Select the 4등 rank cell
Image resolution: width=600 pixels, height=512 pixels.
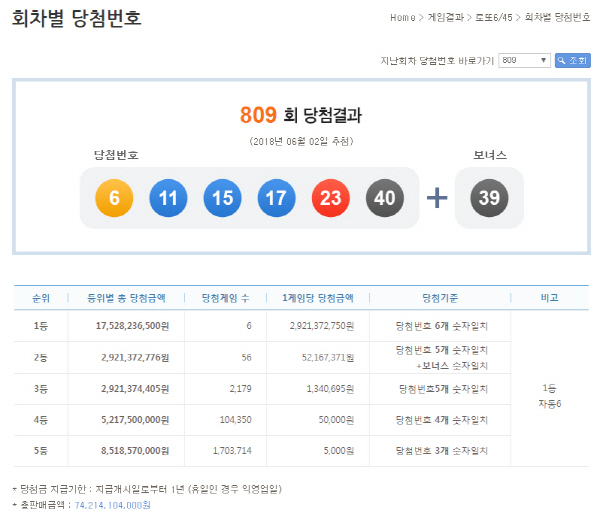[41, 420]
